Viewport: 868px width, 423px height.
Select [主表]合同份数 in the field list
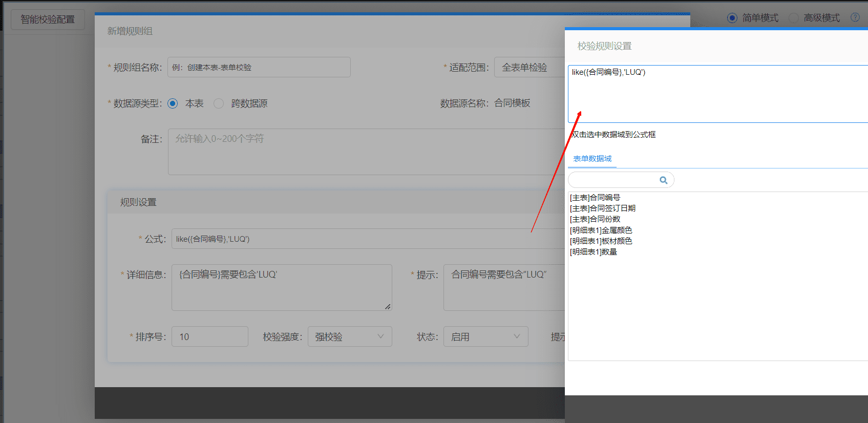click(595, 219)
